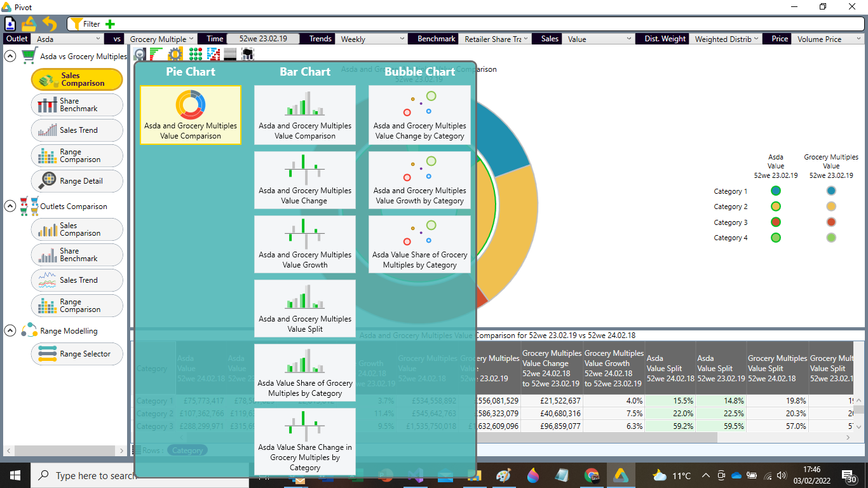Choose Bar Chart Value Growth thumbnail

coord(305,244)
